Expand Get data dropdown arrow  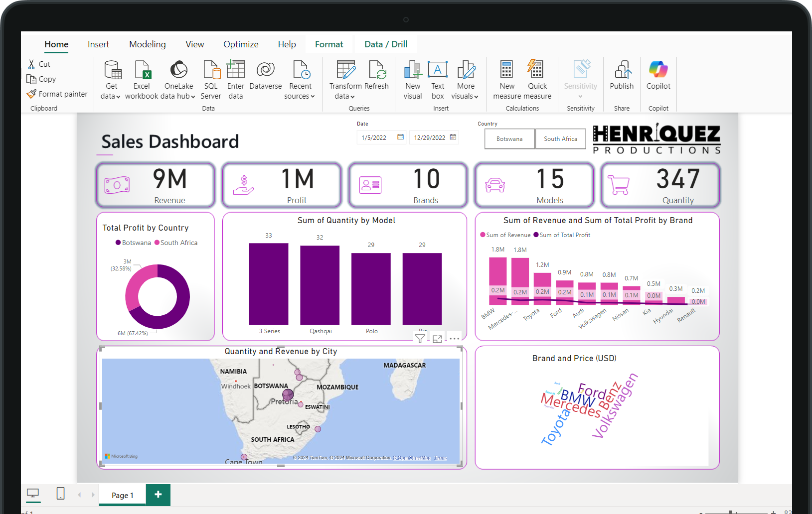(x=118, y=97)
